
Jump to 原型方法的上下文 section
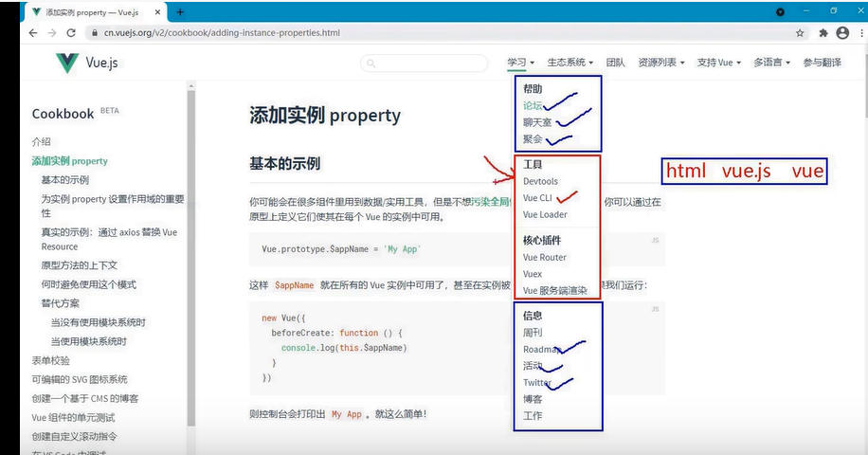(80, 265)
